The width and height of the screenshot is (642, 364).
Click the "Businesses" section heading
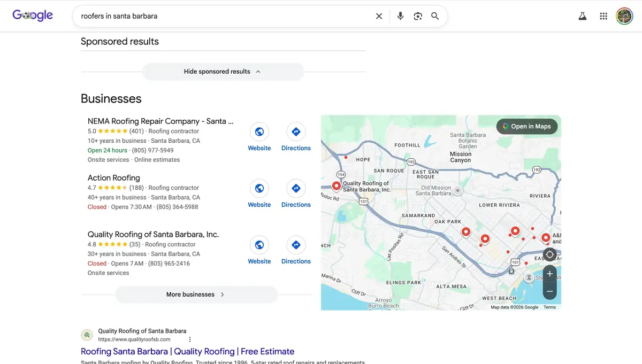pyautogui.click(x=111, y=98)
